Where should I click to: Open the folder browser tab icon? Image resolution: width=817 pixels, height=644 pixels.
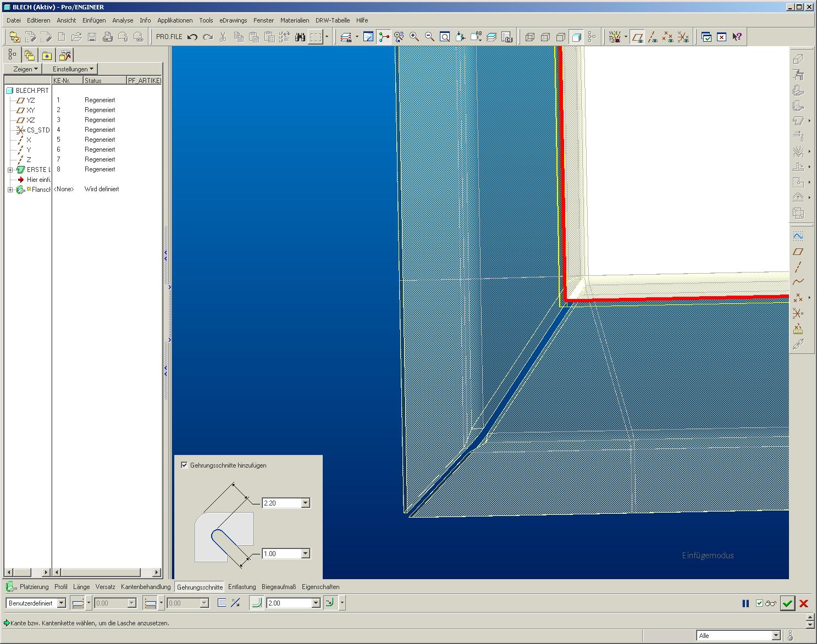[x=30, y=55]
